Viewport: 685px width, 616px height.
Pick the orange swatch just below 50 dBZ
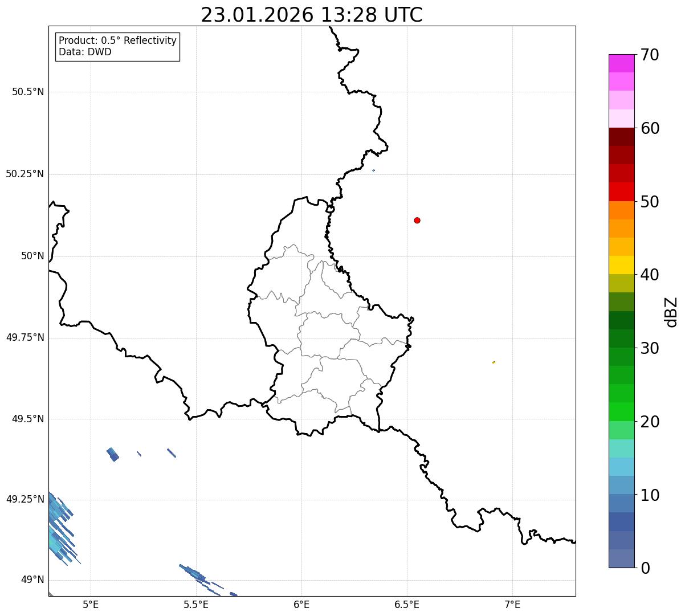pyautogui.click(x=621, y=210)
